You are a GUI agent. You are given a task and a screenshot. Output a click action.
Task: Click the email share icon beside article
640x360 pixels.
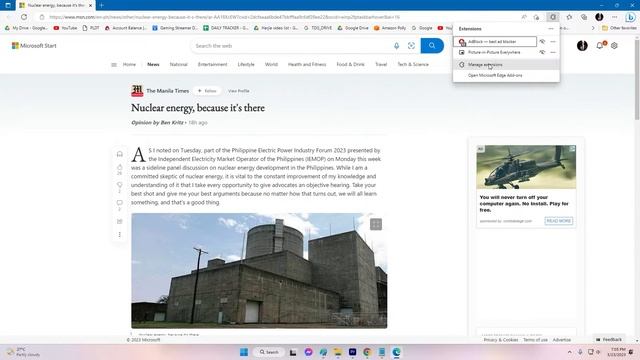pyautogui.click(x=120, y=221)
